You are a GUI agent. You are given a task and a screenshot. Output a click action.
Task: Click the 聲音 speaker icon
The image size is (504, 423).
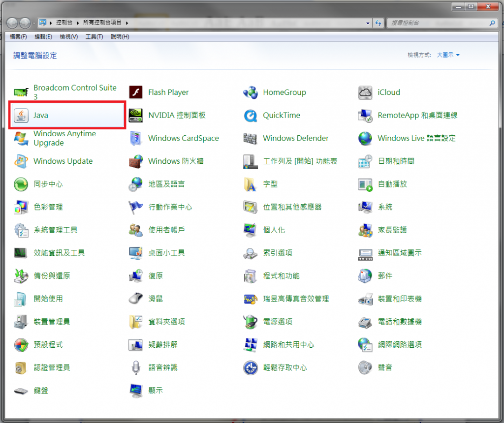365,368
